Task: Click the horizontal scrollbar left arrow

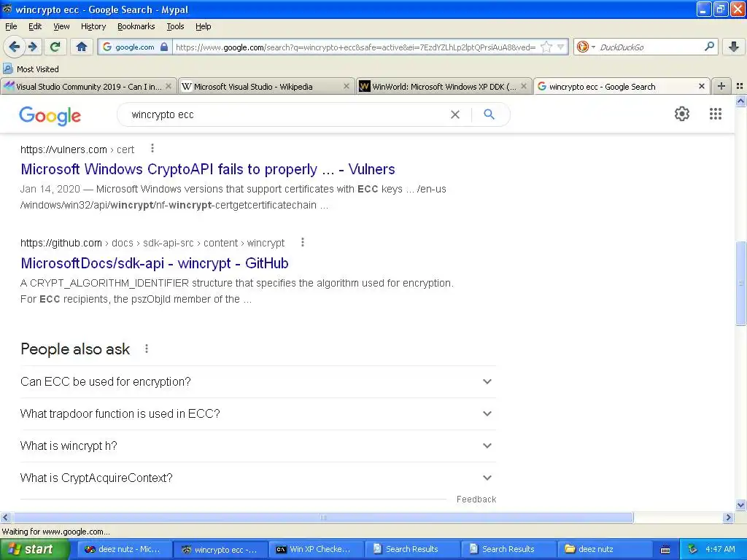Action: click(5, 517)
